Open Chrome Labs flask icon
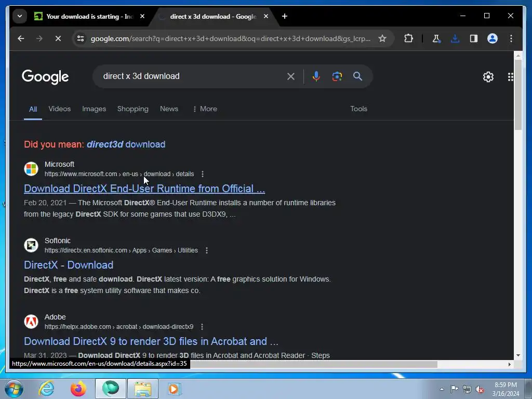The height and width of the screenshot is (399, 532). (436, 38)
